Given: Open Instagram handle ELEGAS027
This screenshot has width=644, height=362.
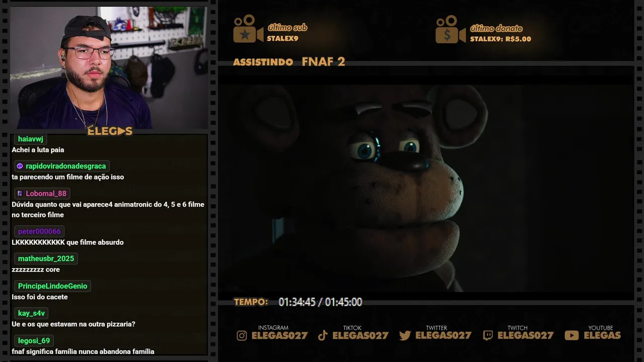Looking at the screenshot, I should coord(279,335).
